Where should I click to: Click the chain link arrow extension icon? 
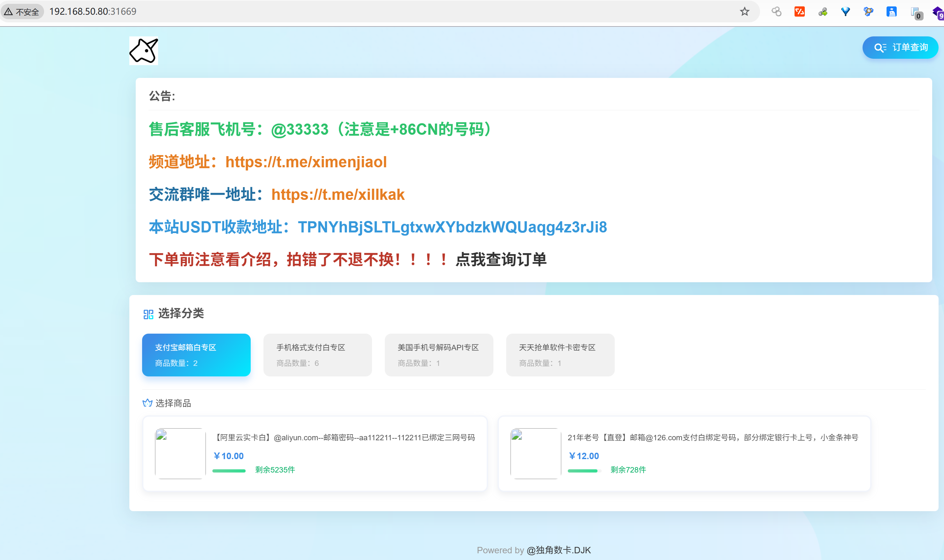pyautogui.click(x=822, y=12)
